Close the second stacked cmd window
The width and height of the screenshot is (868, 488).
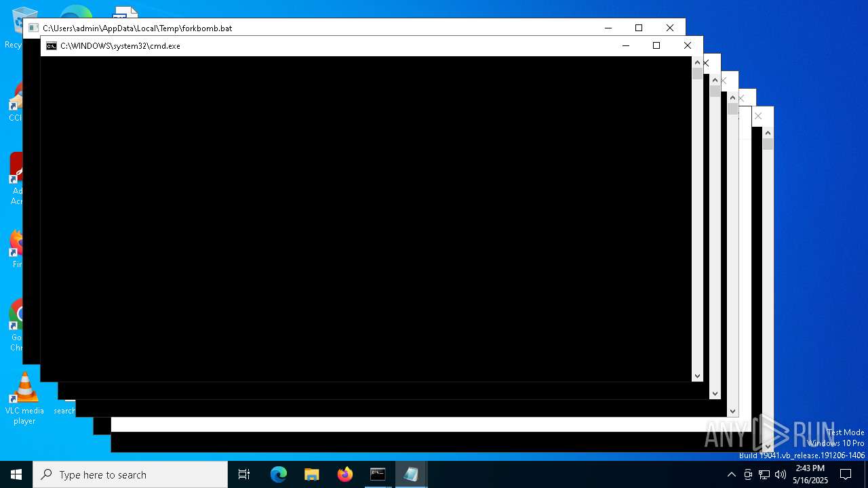(x=707, y=63)
